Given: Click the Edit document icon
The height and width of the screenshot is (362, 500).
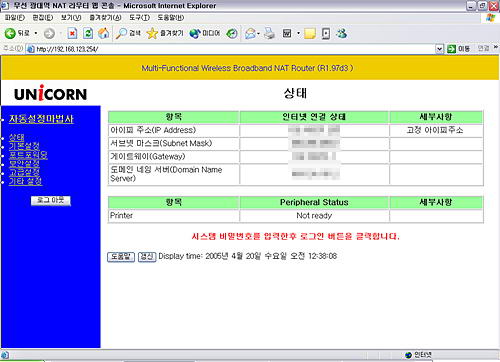Looking at the screenshot, I should coord(287,33).
